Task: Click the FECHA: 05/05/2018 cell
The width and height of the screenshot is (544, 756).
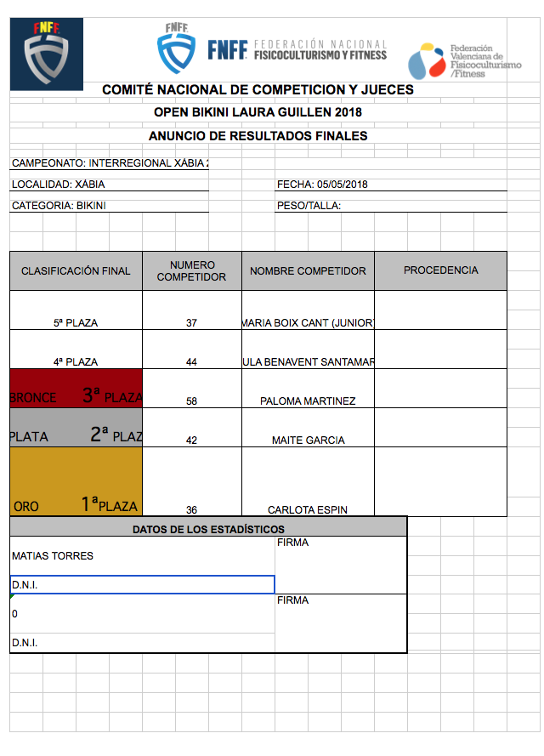Action: point(323,185)
